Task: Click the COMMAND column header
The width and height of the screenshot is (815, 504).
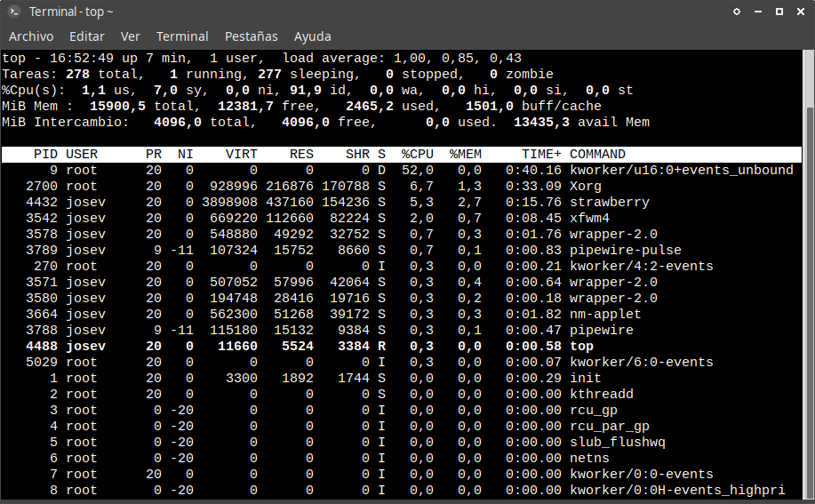Action: coord(597,155)
